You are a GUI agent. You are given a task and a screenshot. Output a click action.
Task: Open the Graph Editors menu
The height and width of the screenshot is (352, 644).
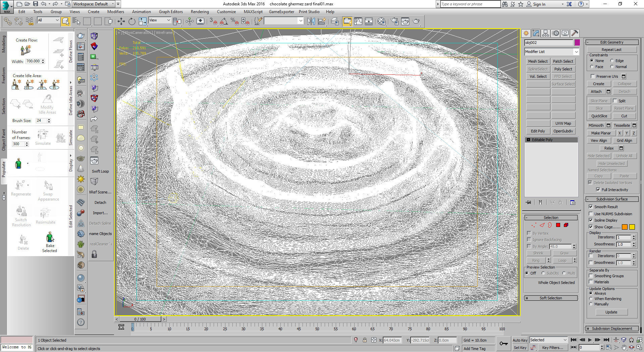pyautogui.click(x=171, y=12)
